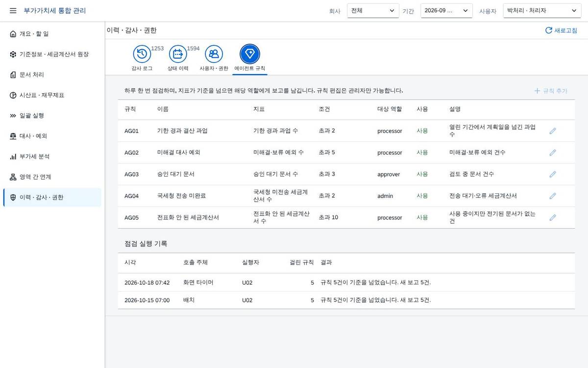Click the icon beside 기준정보 · 세금계산서 원장
Viewport: 588px width, 368px height.
[13, 54]
